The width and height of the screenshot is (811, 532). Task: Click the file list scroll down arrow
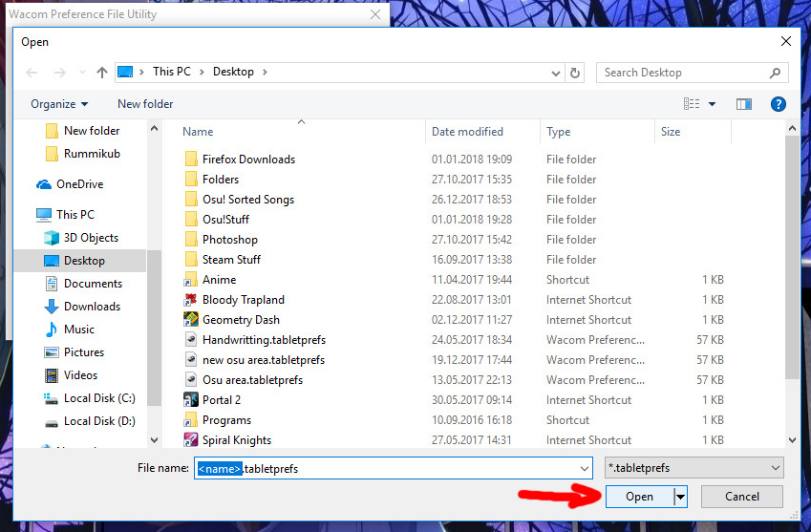point(793,440)
